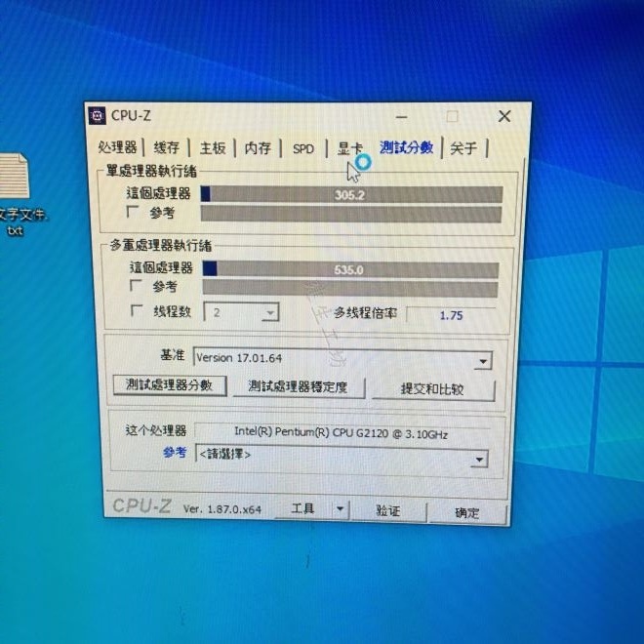Select the 显卡 tab
This screenshot has height=644, width=644.
pos(350,148)
